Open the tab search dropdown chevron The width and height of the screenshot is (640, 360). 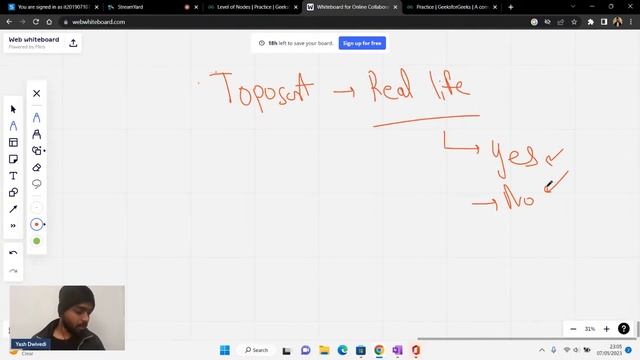[x=573, y=7]
